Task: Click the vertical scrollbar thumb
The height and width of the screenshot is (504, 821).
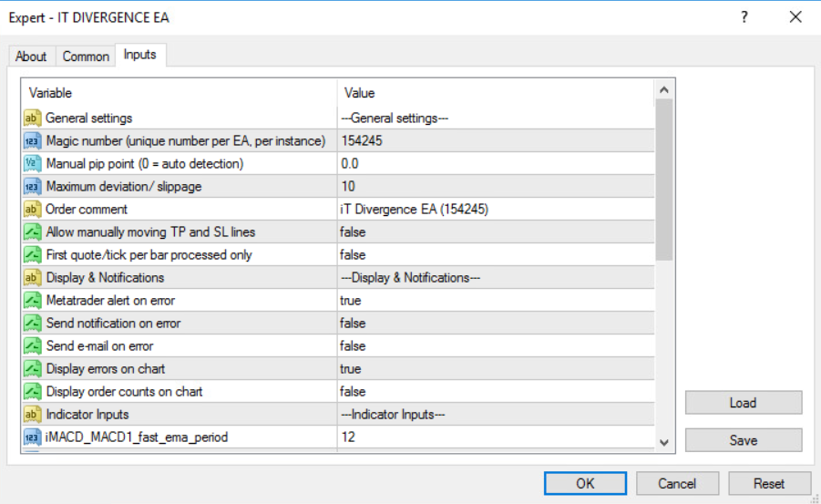Action: [664, 180]
